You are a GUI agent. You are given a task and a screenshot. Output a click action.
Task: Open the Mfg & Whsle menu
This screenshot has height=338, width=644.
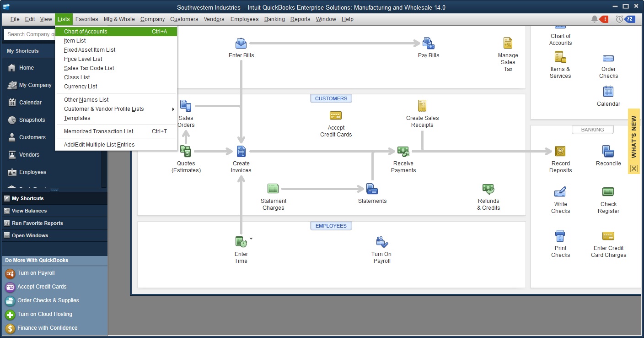(119, 19)
